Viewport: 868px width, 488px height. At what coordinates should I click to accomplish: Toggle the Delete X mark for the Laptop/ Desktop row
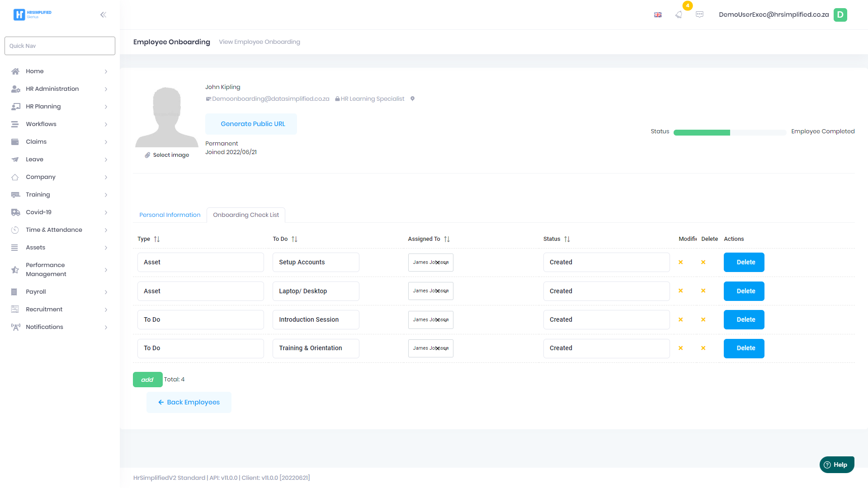point(703,291)
